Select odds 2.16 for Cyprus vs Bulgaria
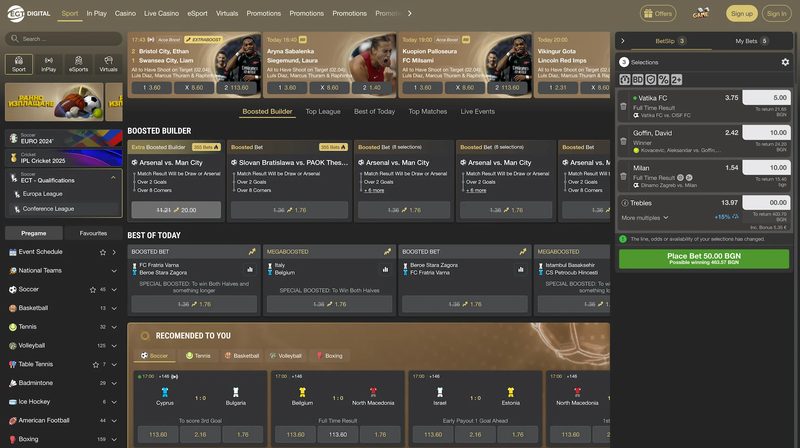The height and width of the screenshot is (448, 800). coord(200,435)
